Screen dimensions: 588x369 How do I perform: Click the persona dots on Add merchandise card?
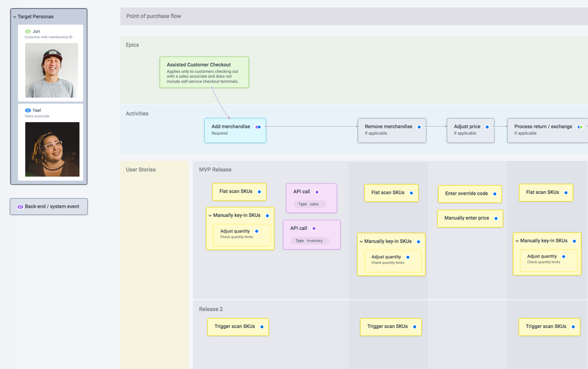pyautogui.click(x=258, y=127)
